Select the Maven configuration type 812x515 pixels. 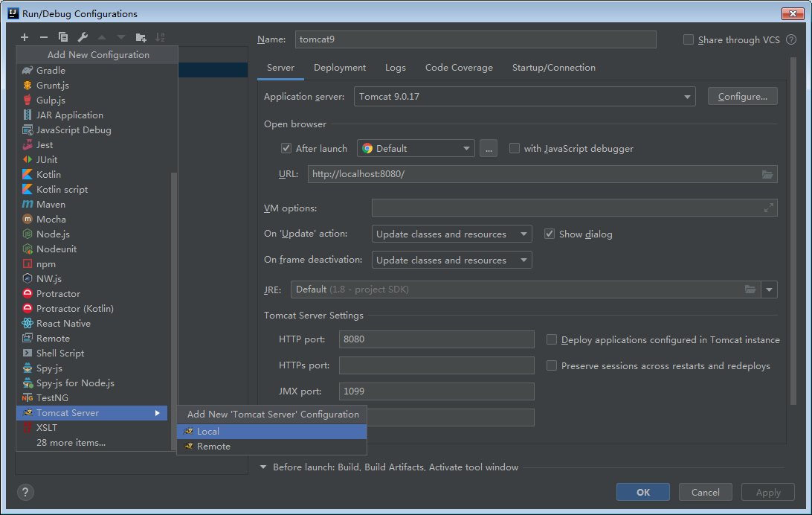pyautogui.click(x=92, y=205)
